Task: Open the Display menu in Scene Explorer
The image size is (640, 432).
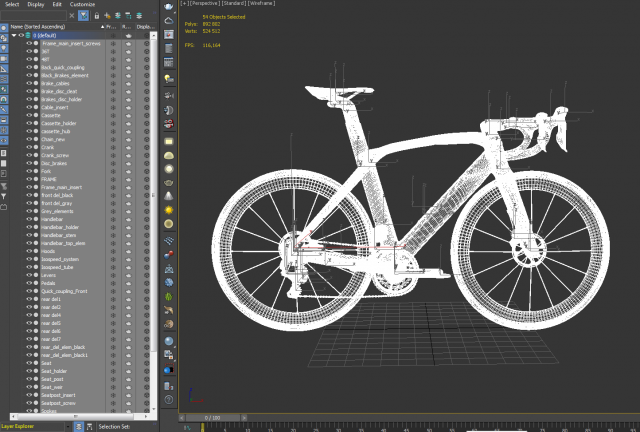Action: [x=36, y=4]
